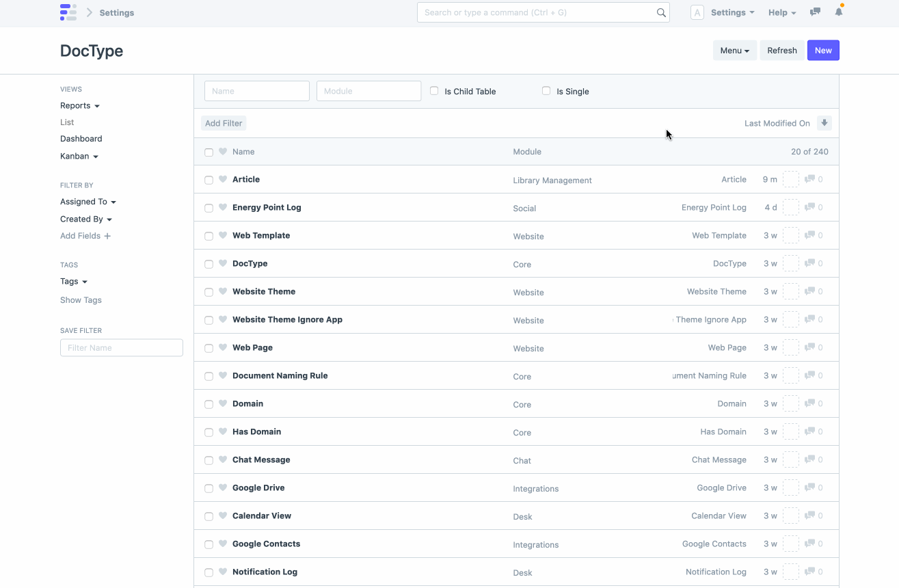Click the Frappe logo home icon
899x588 pixels.
pyautogui.click(x=68, y=12)
